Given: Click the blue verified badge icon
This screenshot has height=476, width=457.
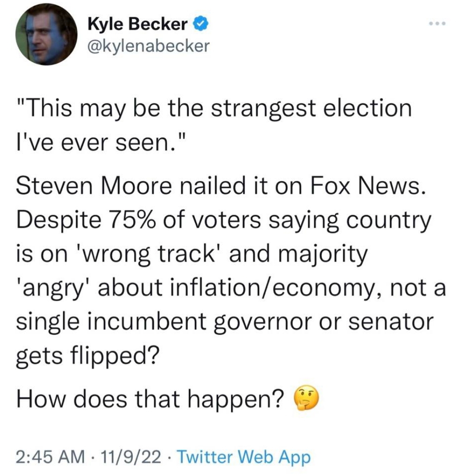Looking at the screenshot, I should (x=201, y=24).
